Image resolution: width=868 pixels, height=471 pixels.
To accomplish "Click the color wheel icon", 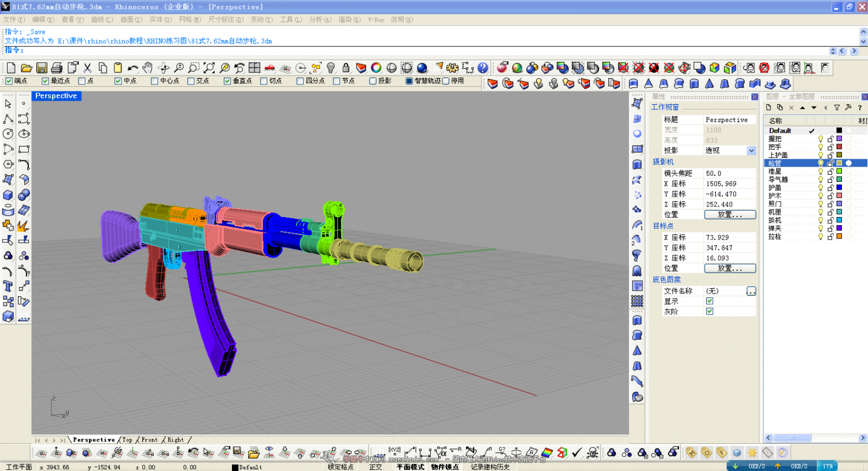I will coord(376,68).
